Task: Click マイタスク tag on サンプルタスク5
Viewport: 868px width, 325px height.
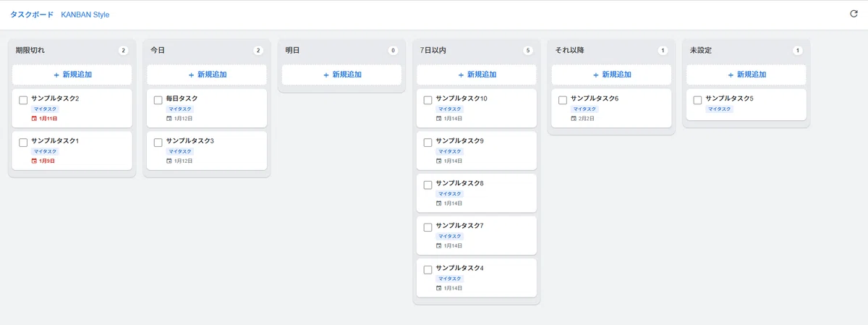Action: click(719, 109)
